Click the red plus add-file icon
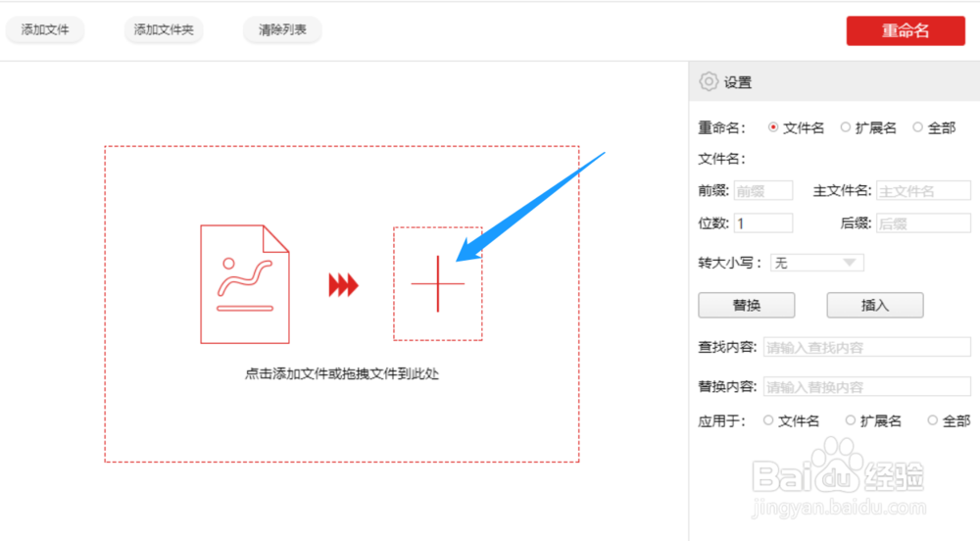 point(437,283)
